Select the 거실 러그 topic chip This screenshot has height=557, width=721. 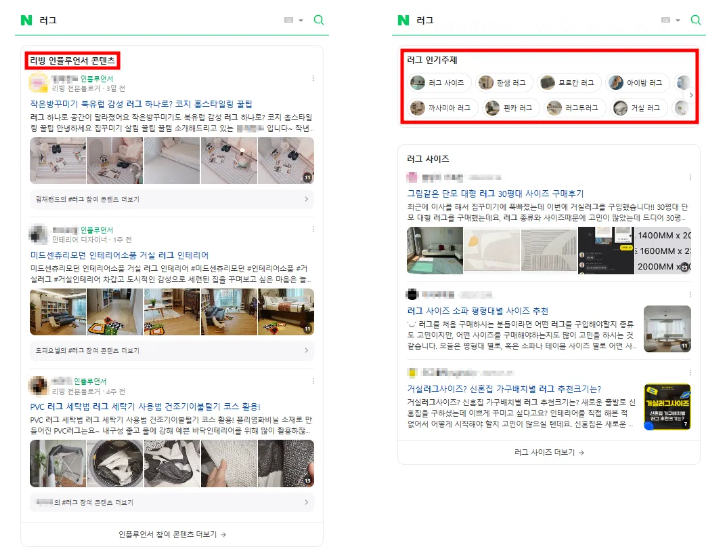click(639, 108)
